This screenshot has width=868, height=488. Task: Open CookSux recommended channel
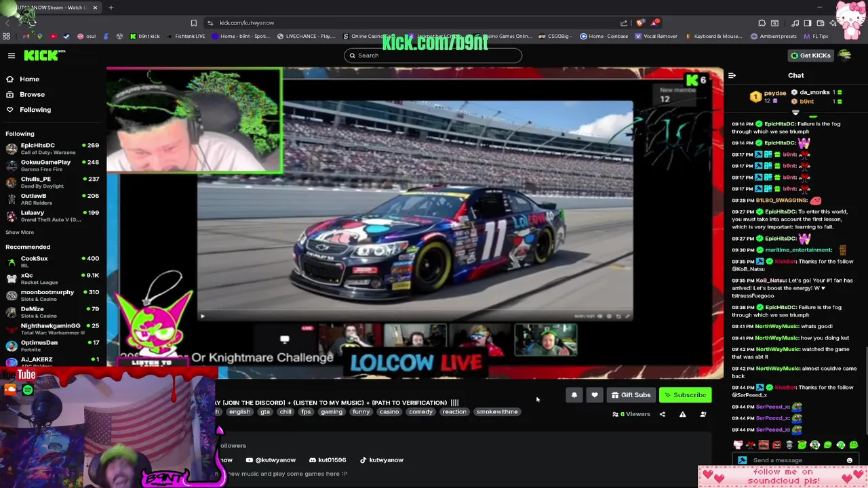(52, 262)
